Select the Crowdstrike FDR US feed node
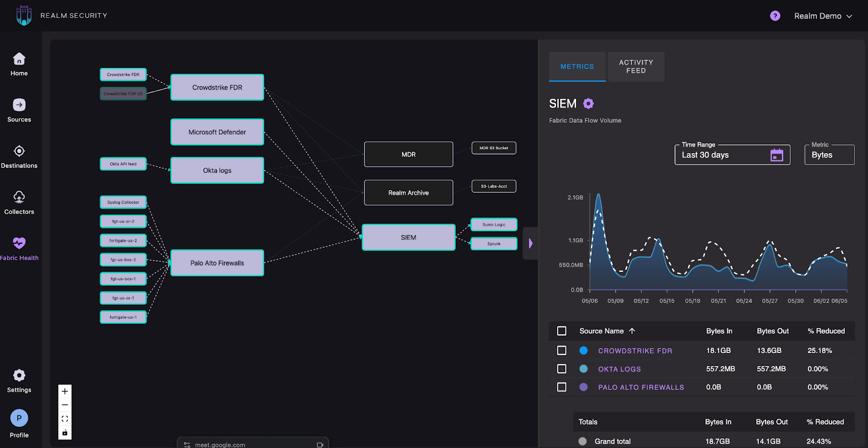This screenshot has width=868, height=448. click(123, 93)
